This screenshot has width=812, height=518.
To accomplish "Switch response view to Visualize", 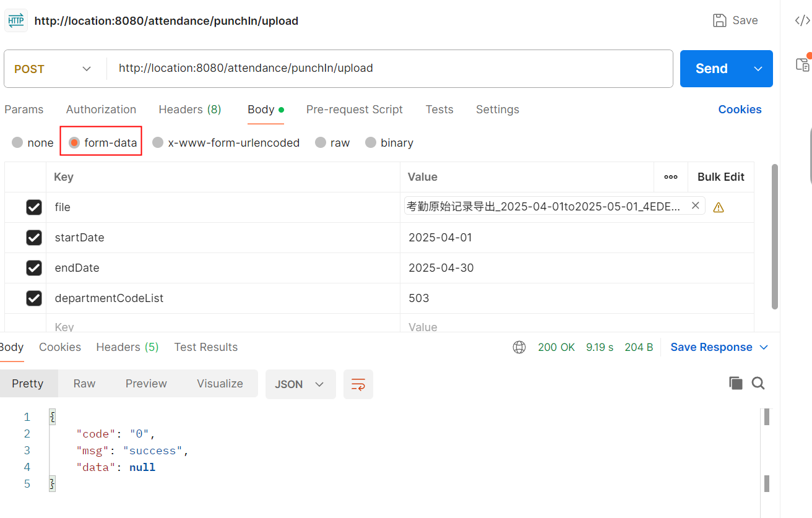I will coord(220,384).
